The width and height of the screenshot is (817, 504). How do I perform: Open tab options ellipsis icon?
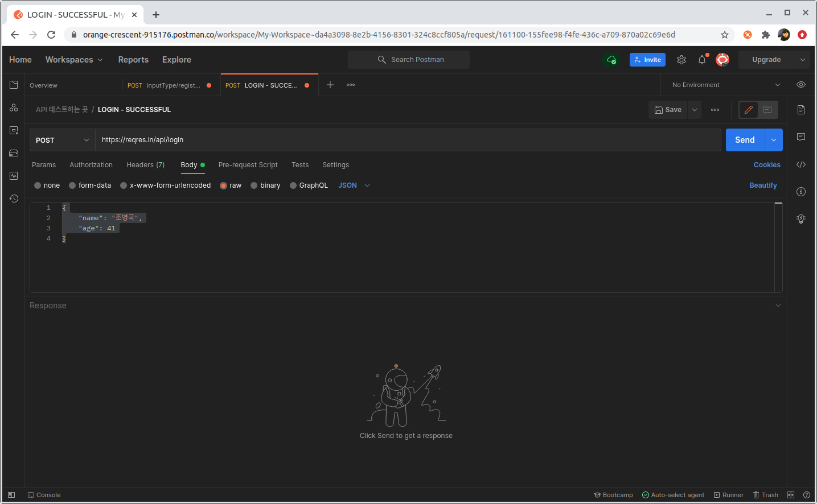(351, 85)
